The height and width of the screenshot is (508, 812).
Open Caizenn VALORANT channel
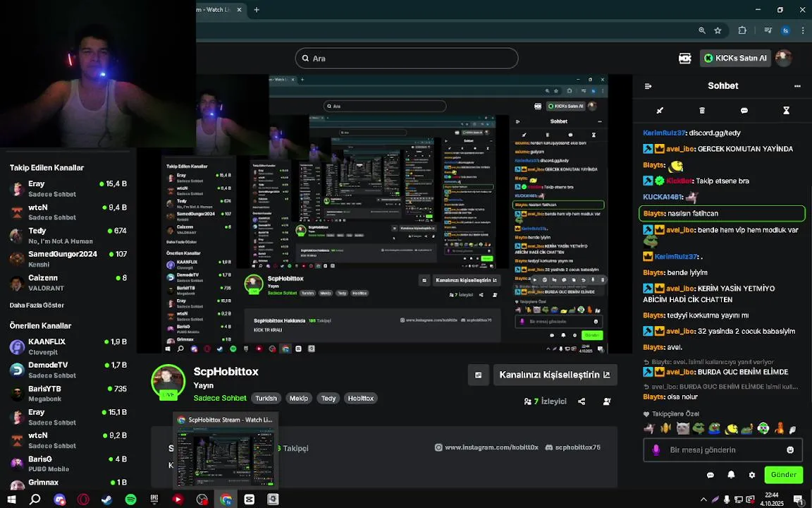[68, 283]
